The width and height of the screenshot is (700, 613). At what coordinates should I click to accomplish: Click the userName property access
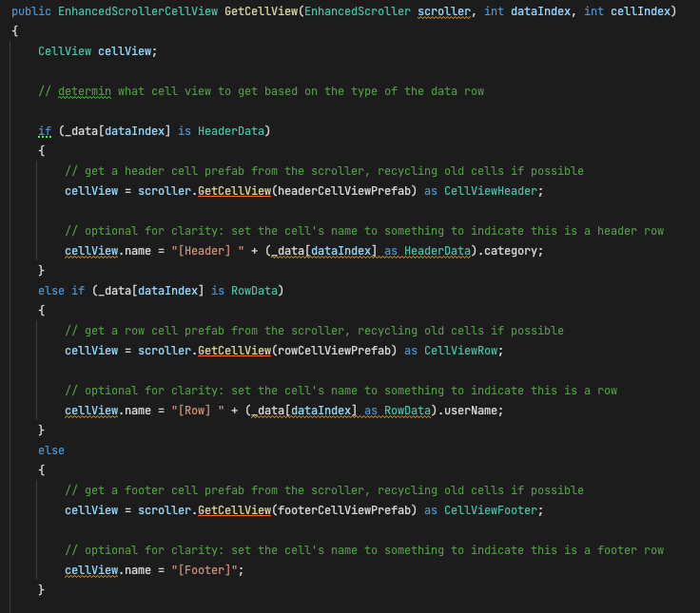pyautogui.click(x=471, y=411)
